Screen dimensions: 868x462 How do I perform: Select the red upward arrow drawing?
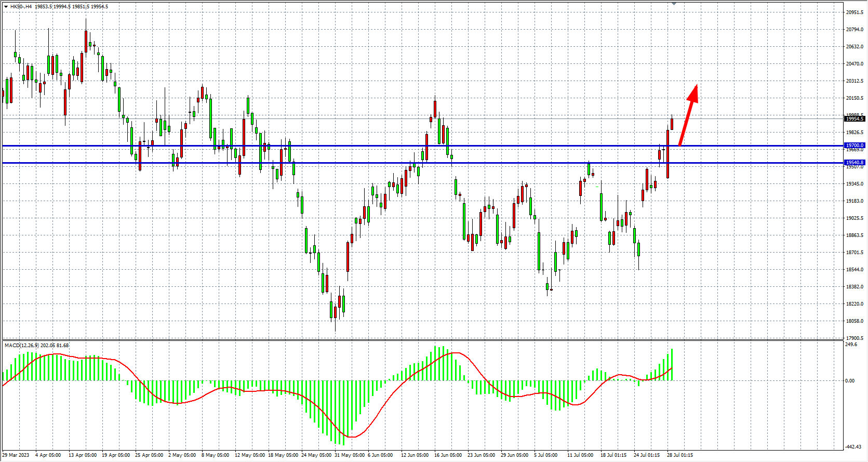tap(688, 115)
